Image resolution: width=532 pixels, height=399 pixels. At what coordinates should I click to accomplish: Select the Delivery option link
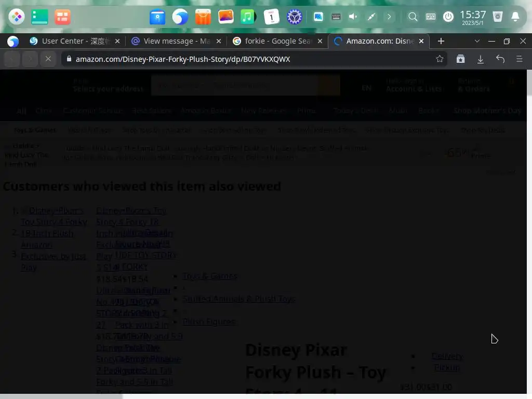point(447,356)
